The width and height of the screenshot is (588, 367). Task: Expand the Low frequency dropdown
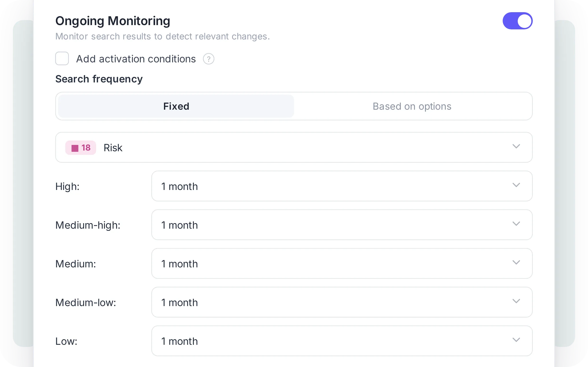click(342, 341)
